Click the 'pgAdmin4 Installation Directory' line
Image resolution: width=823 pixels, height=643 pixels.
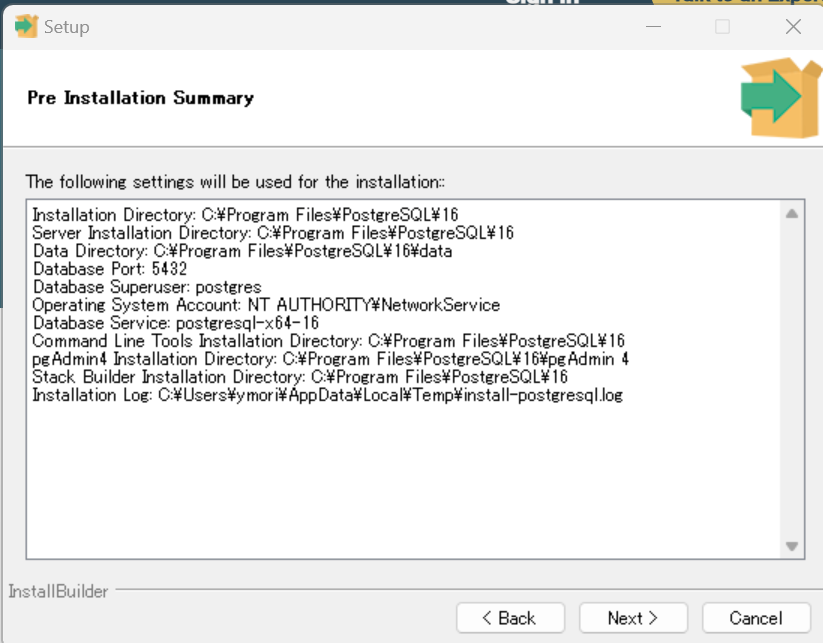click(x=331, y=359)
